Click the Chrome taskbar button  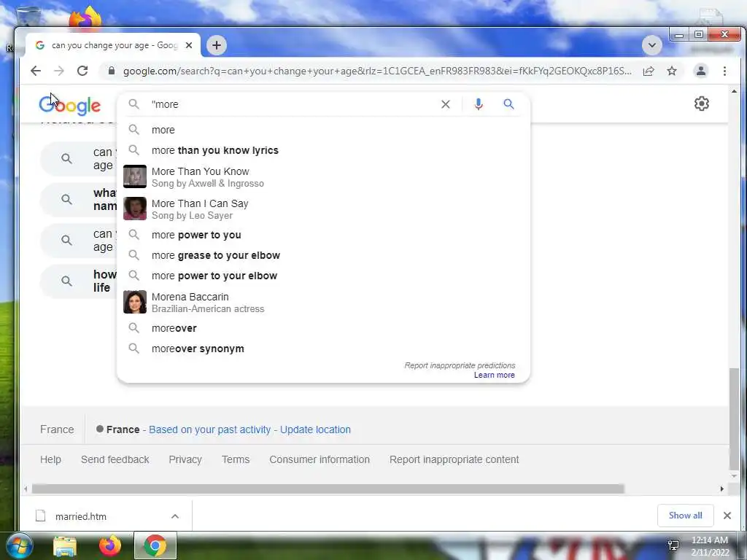click(x=155, y=545)
